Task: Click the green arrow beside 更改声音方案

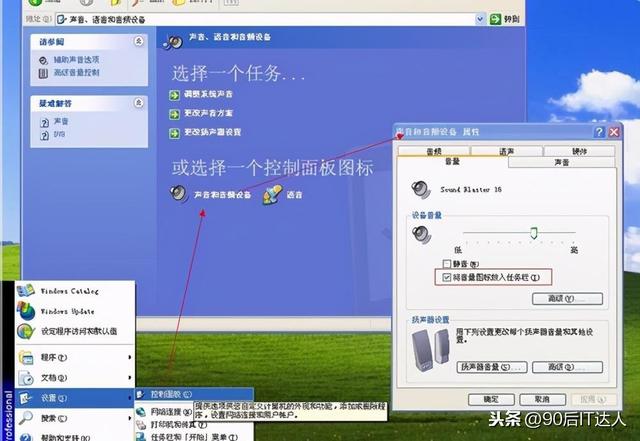Action: click(174, 114)
